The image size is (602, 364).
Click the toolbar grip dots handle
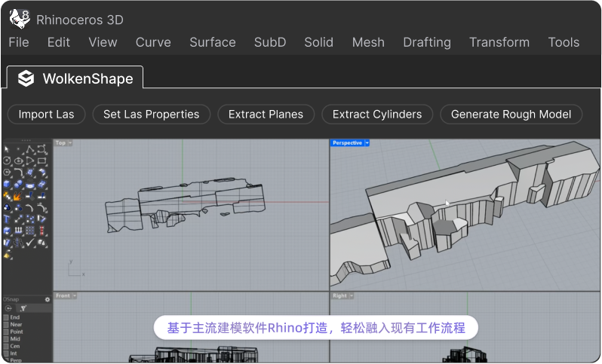click(26, 140)
